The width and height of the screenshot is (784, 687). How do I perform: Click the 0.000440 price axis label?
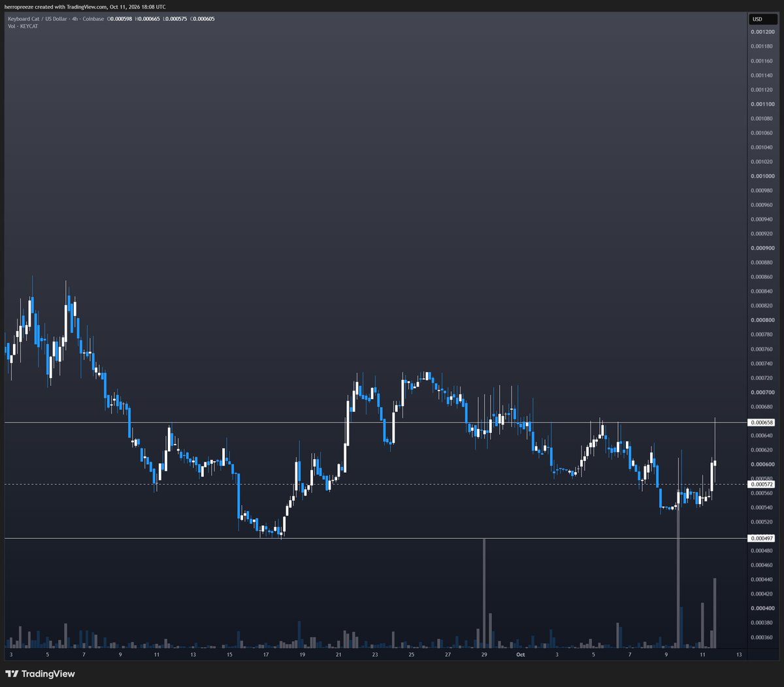click(x=762, y=580)
